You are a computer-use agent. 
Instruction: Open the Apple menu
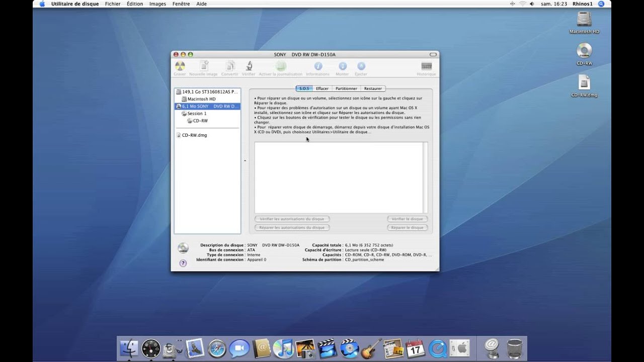click(x=42, y=4)
